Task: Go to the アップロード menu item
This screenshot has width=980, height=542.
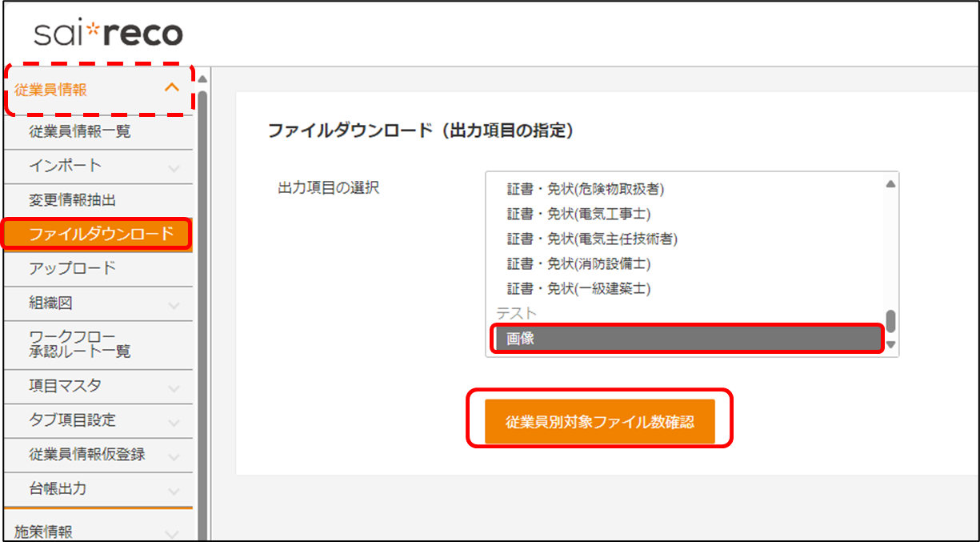Action: [x=73, y=268]
